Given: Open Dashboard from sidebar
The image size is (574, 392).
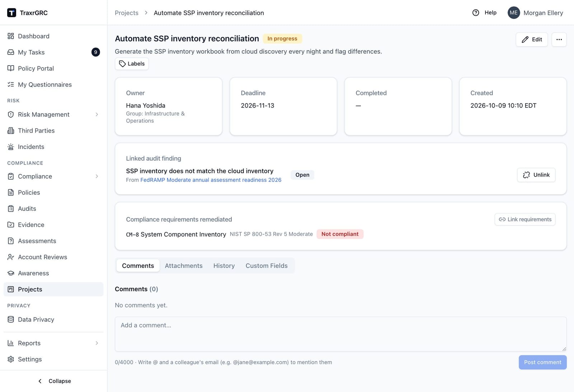Looking at the screenshot, I should [x=53, y=36].
